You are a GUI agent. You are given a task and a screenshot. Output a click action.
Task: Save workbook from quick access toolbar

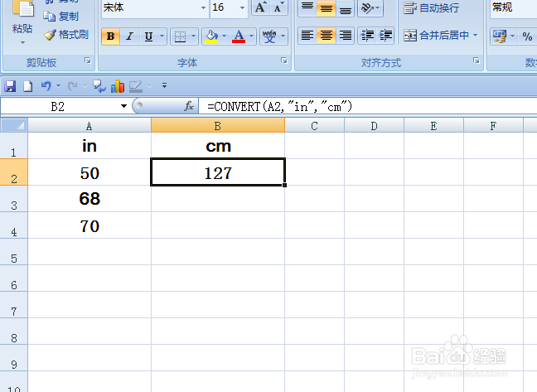pyautogui.click(x=10, y=86)
